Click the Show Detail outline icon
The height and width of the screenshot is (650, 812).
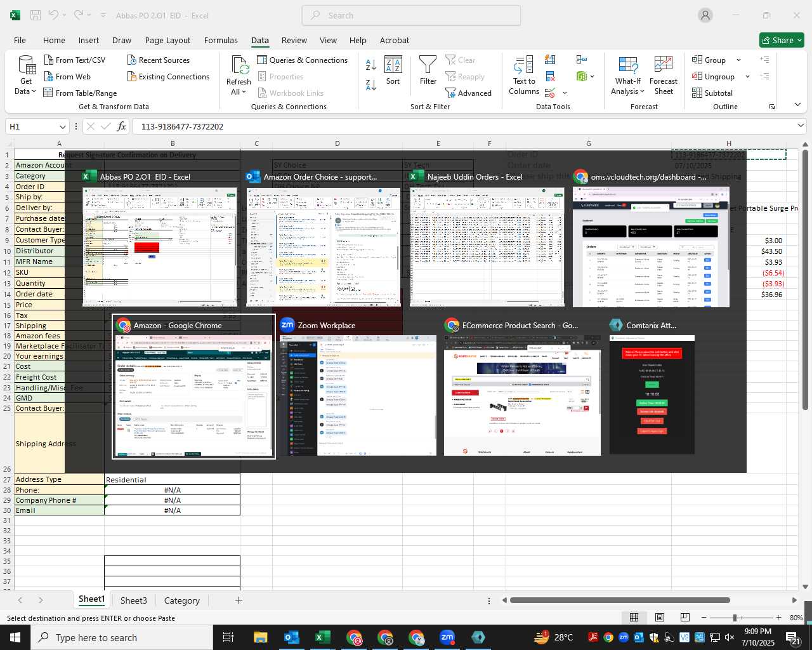click(x=764, y=60)
